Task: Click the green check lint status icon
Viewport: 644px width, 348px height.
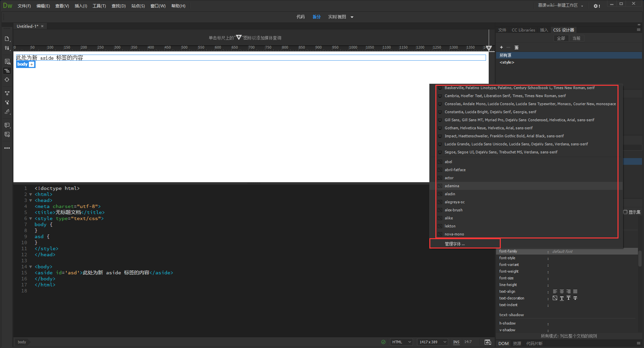Action: click(383, 342)
